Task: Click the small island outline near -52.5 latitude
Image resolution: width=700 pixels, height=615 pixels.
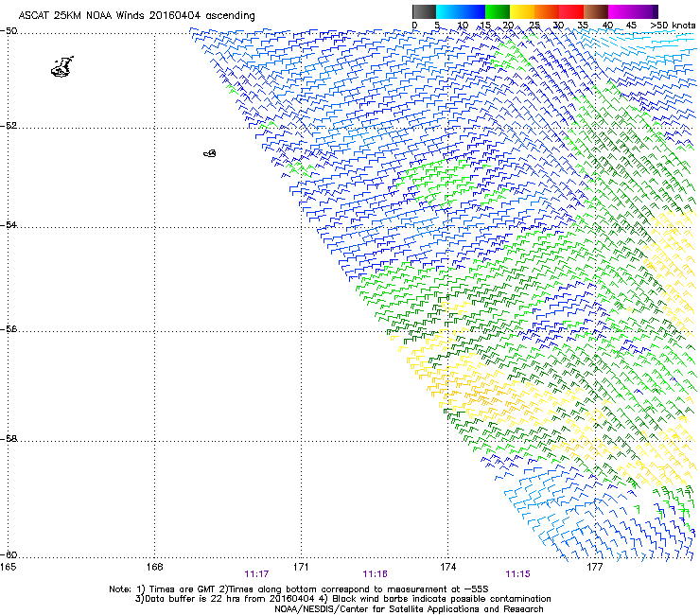Action: click(x=210, y=153)
